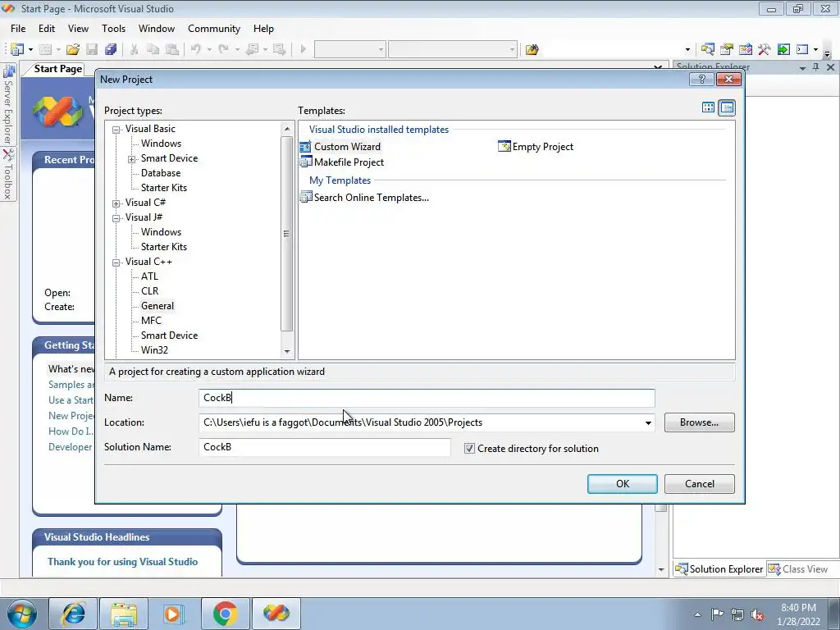
Task: Collapse the Visual C++ tree node
Action: point(116,262)
